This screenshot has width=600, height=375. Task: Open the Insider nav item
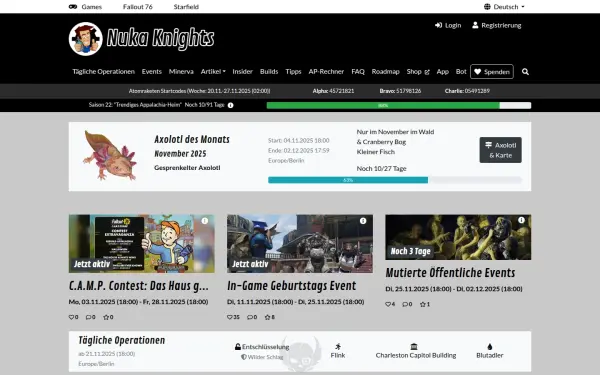tap(243, 72)
